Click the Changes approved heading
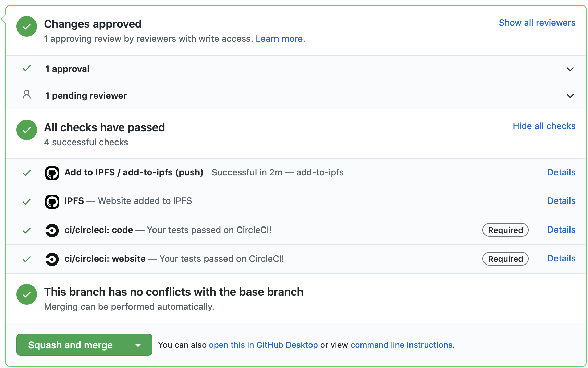 tap(93, 24)
